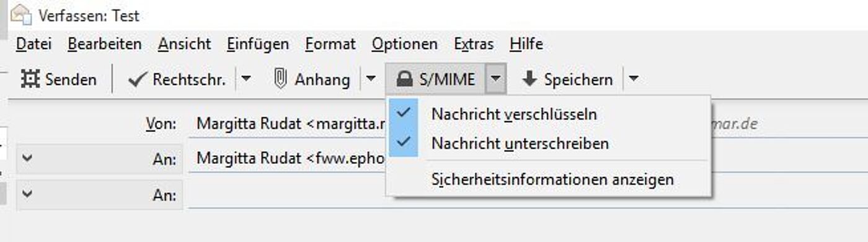Viewport: 868px width, 242px height.
Task: Open the Datei menu
Action: (33, 44)
